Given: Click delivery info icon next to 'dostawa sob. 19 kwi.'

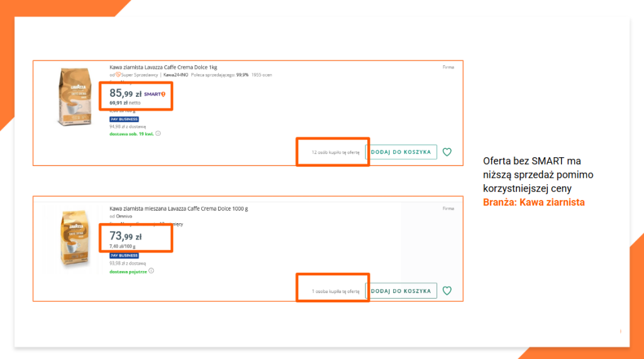Looking at the screenshot, I should [158, 133].
